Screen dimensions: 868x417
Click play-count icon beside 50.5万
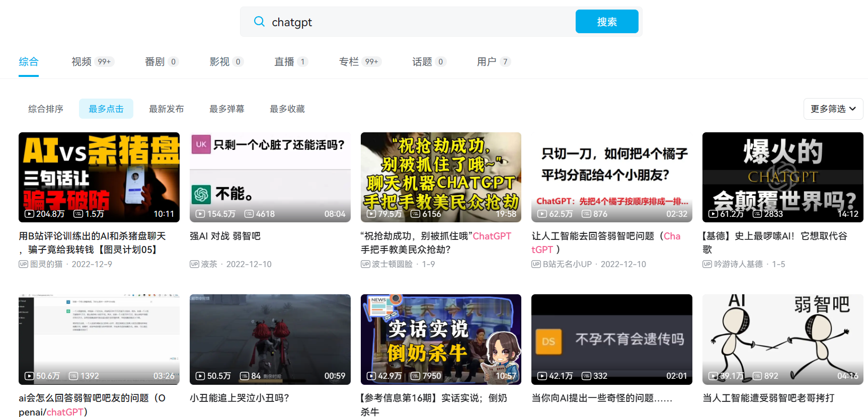pos(200,376)
